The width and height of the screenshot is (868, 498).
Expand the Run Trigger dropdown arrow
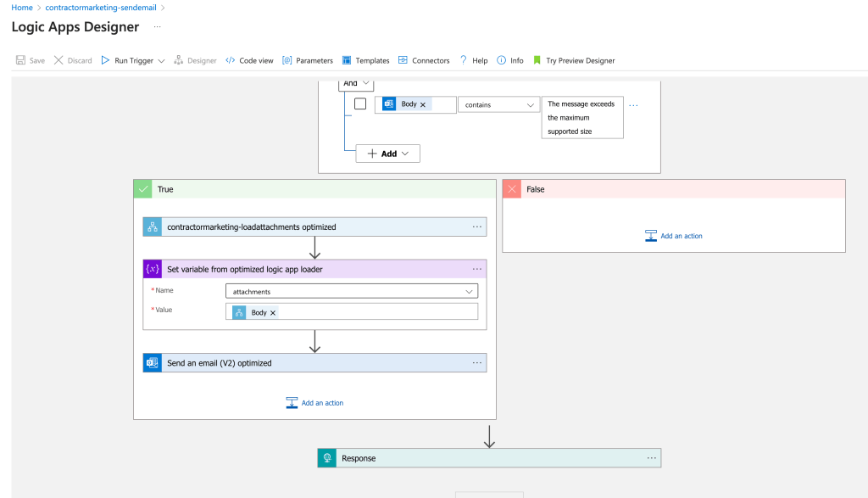tap(162, 61)
